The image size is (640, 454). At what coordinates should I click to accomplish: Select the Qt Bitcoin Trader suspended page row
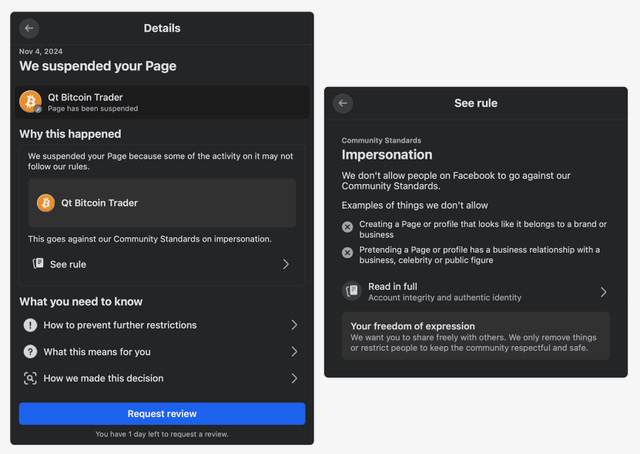click(x=162, y=102)
